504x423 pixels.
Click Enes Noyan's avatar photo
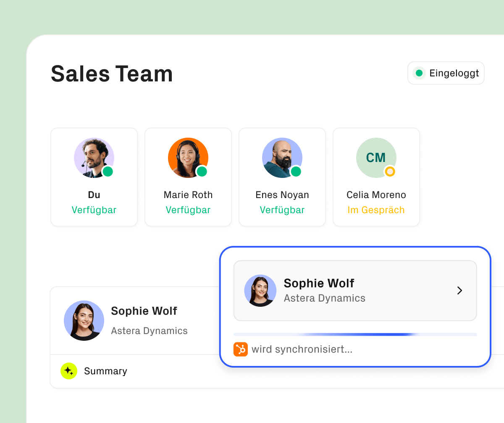click(282, 158)
